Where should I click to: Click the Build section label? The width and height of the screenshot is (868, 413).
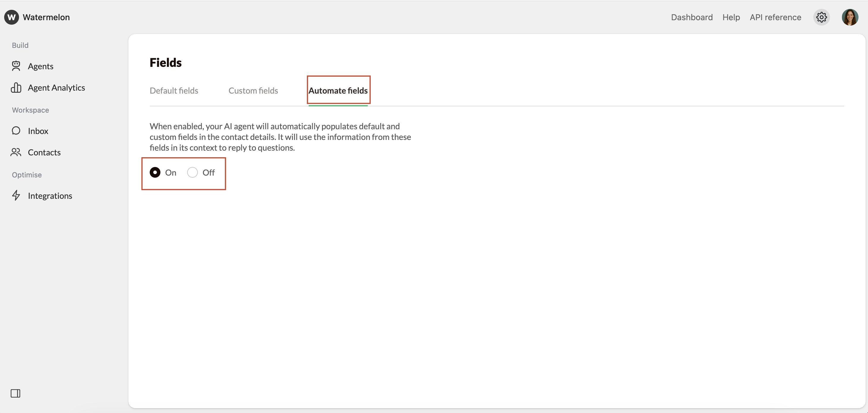click(20, 45)
